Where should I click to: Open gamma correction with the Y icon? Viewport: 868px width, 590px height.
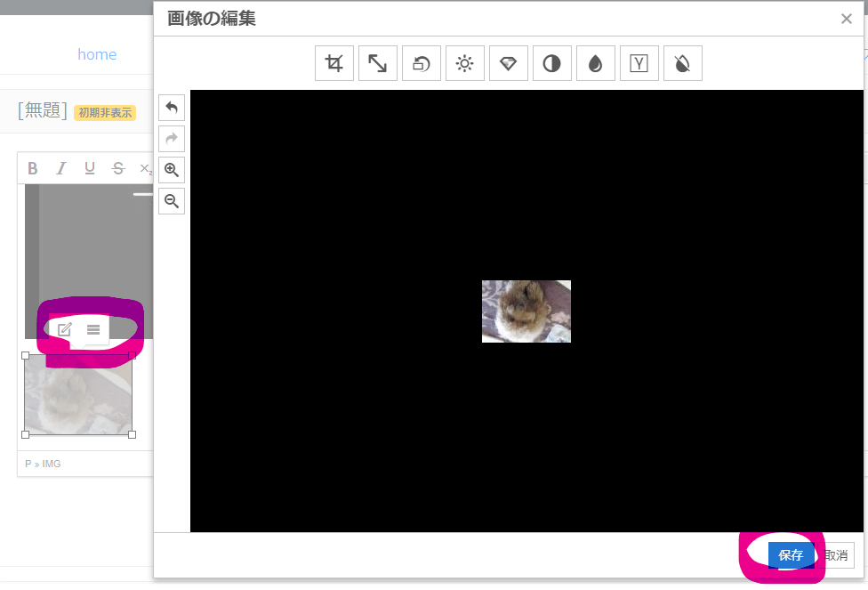click(639, 62)
